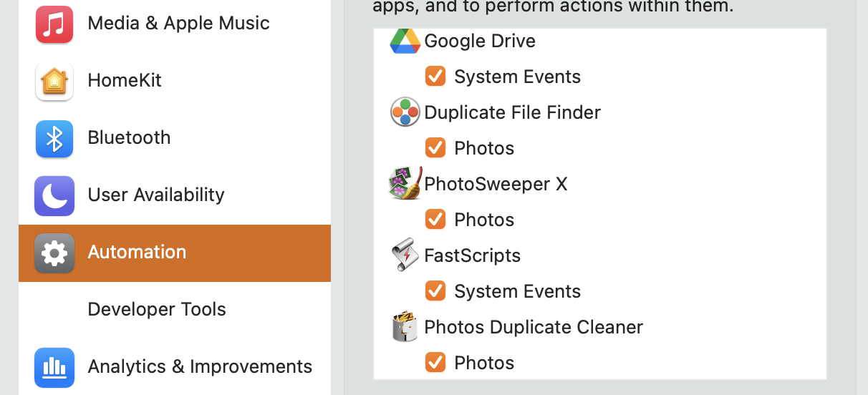The height and width of the screenshot is (395, 868).
Task: Select Bluetooth in the privacy sidebar
Action: click(x=129, y=138)
